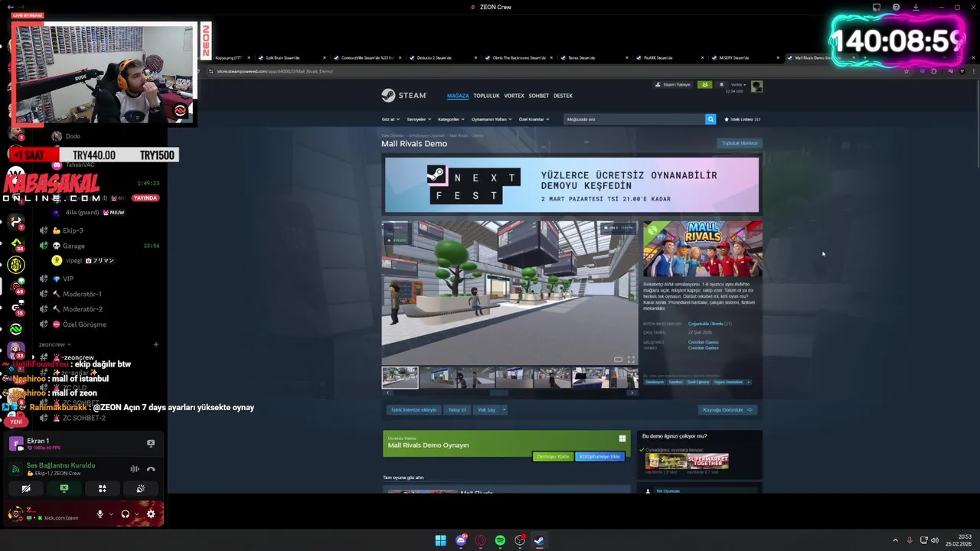Viewport: 980px width, 551px height.
Task: Add a channel with the plus icon
Action: click(155, 344)
